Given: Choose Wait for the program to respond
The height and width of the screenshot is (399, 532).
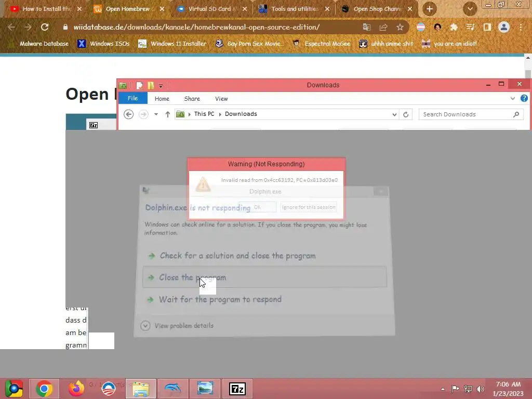Looking at the screenshot, I should click(220, 299).
